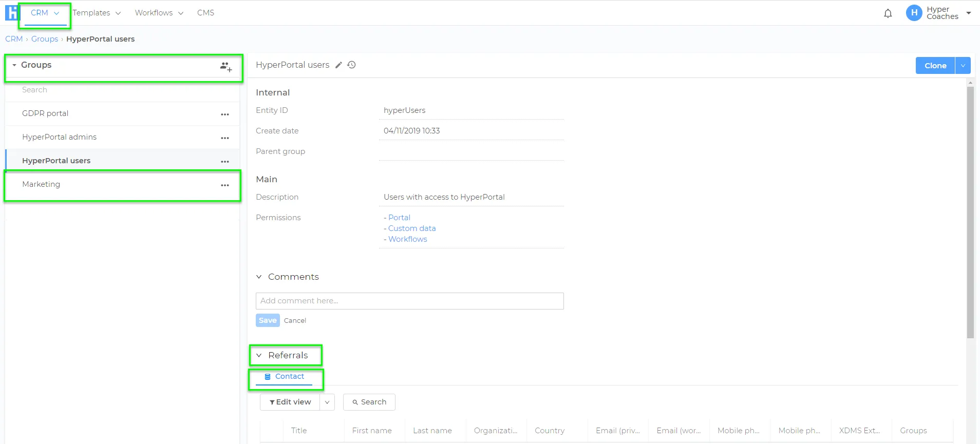
Task: Open options menu for GDPR portal
Action: (x=225, y=114)
